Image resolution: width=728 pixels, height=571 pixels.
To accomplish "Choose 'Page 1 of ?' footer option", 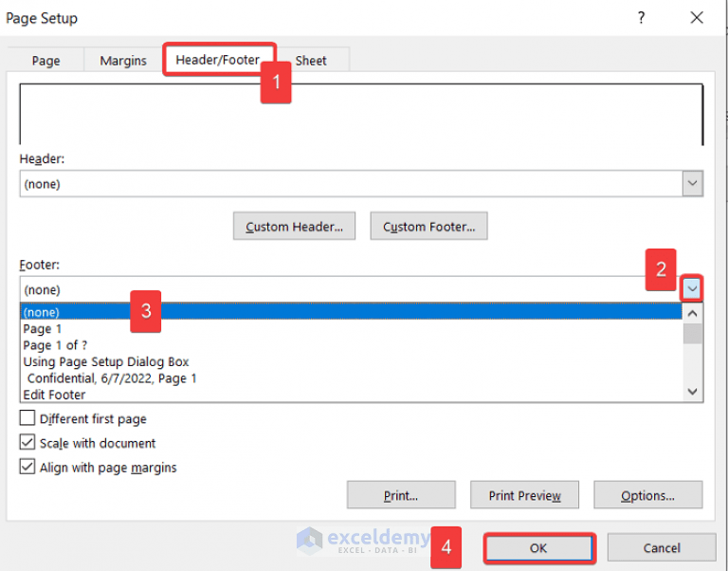I will 351,345.
